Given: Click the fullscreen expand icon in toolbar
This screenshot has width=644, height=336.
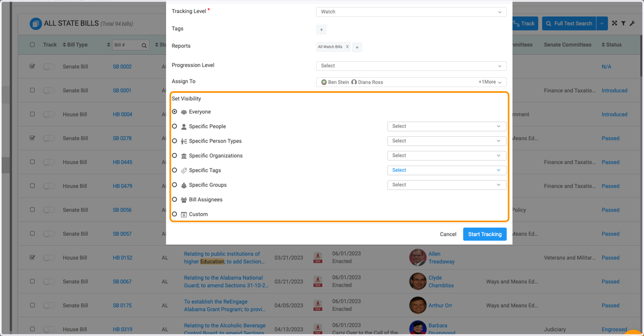Looking at the screenshot, I should tap(614, 23).
